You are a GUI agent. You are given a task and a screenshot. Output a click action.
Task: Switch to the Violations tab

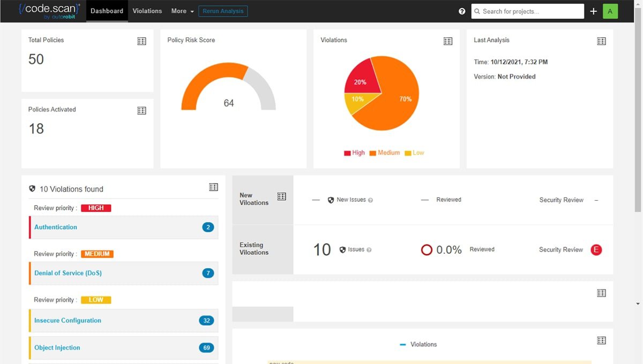(147, 11)
